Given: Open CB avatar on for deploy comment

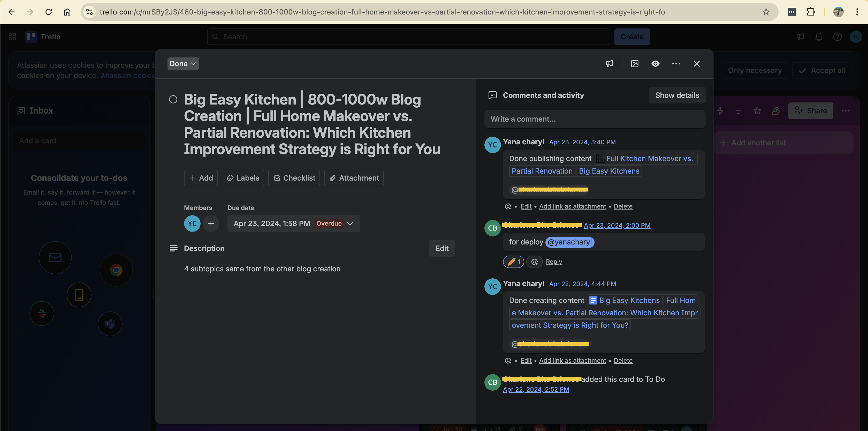Looking at the screenshot, I should [492, 228].
